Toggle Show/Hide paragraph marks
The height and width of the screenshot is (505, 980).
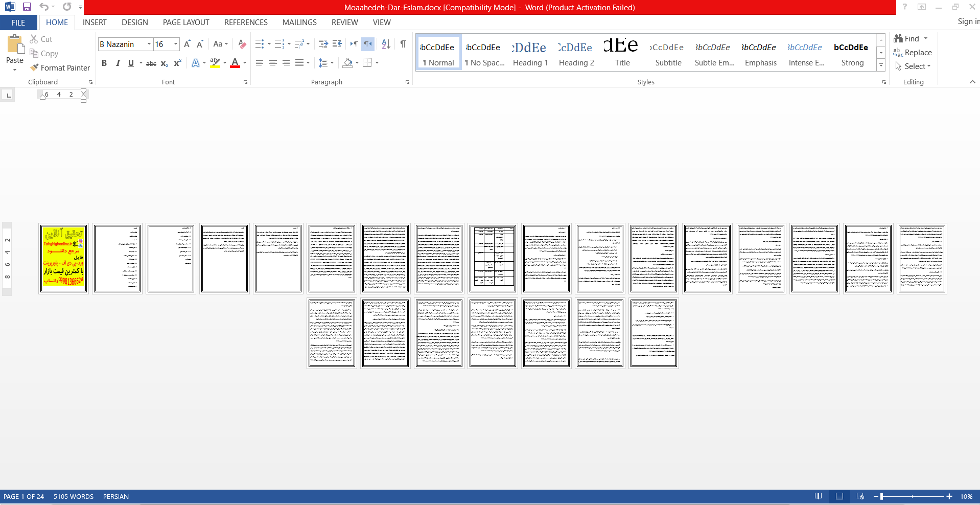tap(403, 44)
